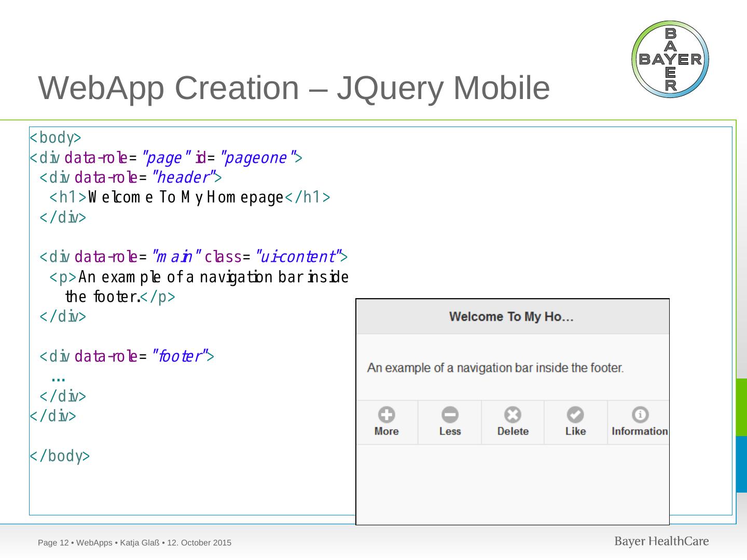Open the Information icon in navbar
This screenshot has width=747, height=560.
(x=640, y=415)
